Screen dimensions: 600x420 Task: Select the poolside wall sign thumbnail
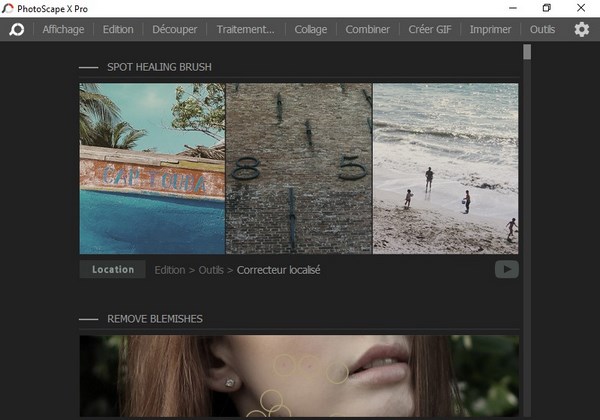tap(152, 168)
